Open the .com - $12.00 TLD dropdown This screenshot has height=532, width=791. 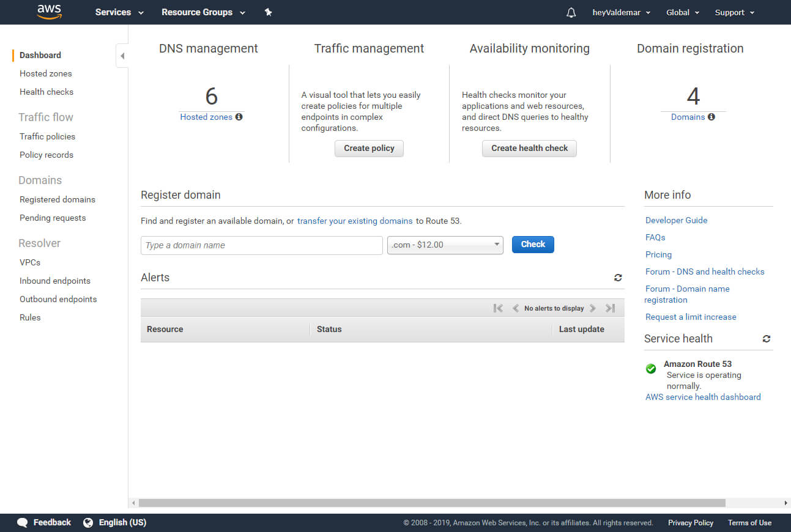coord(445,245)
